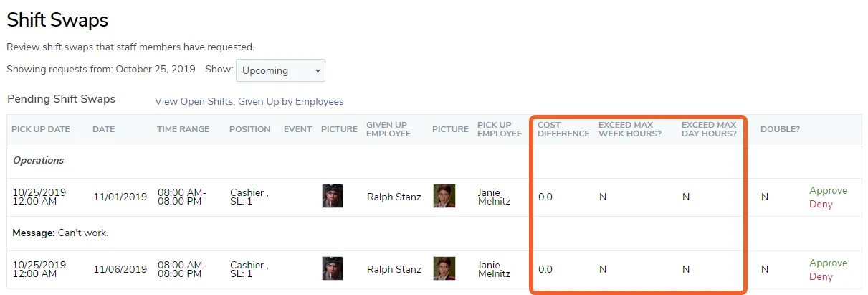Click Cashier, SL: 1 in 11/01/2019 row

coord(249,197)
